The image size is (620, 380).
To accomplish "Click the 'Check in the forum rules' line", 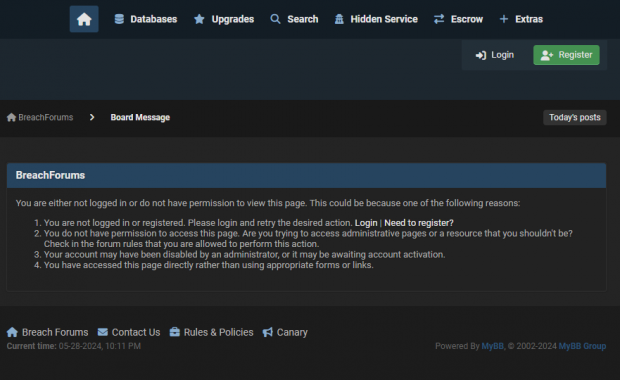I will pos(181,244).
